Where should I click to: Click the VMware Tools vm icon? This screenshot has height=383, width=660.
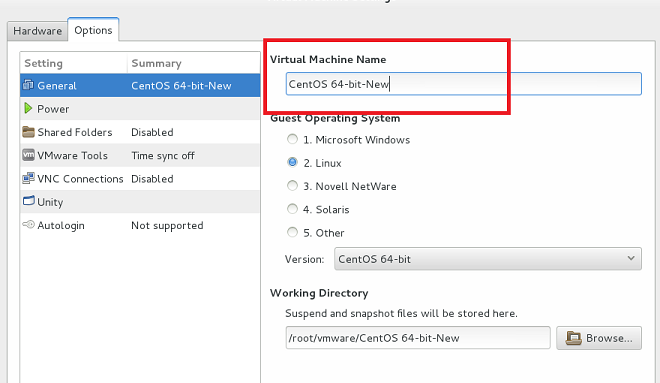(x=28, y=155)
